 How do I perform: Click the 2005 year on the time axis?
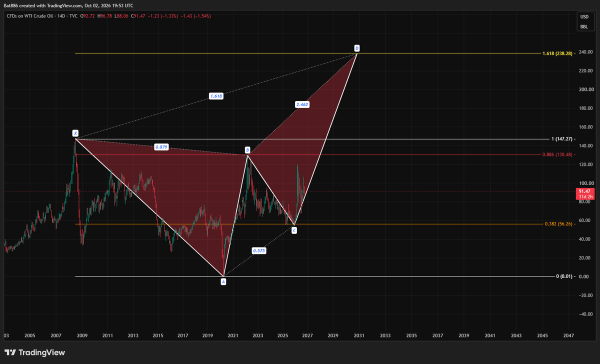click(x=29, y=335)
